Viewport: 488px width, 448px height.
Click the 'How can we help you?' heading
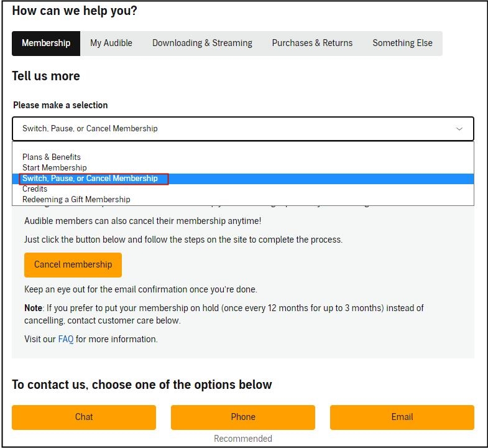[x=75, y=11]
